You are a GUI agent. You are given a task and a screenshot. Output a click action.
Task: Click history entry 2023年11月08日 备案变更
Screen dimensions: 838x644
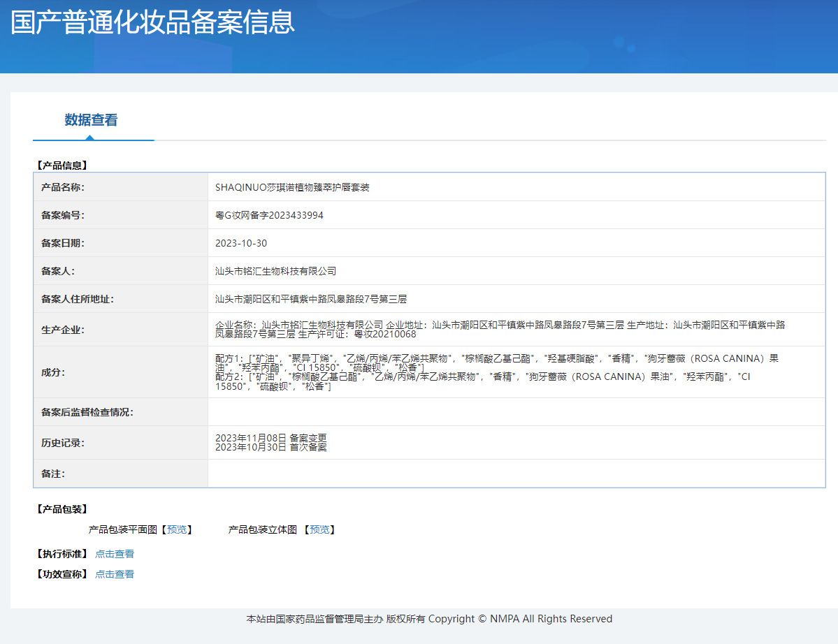point(270,438)
